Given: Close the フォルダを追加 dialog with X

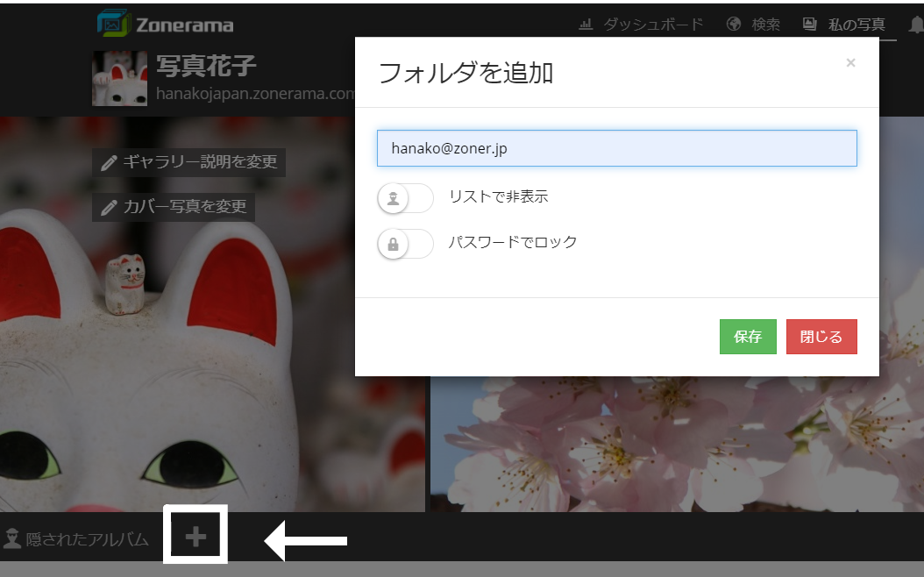Looking at the screenshot, I should click(850, 62).
